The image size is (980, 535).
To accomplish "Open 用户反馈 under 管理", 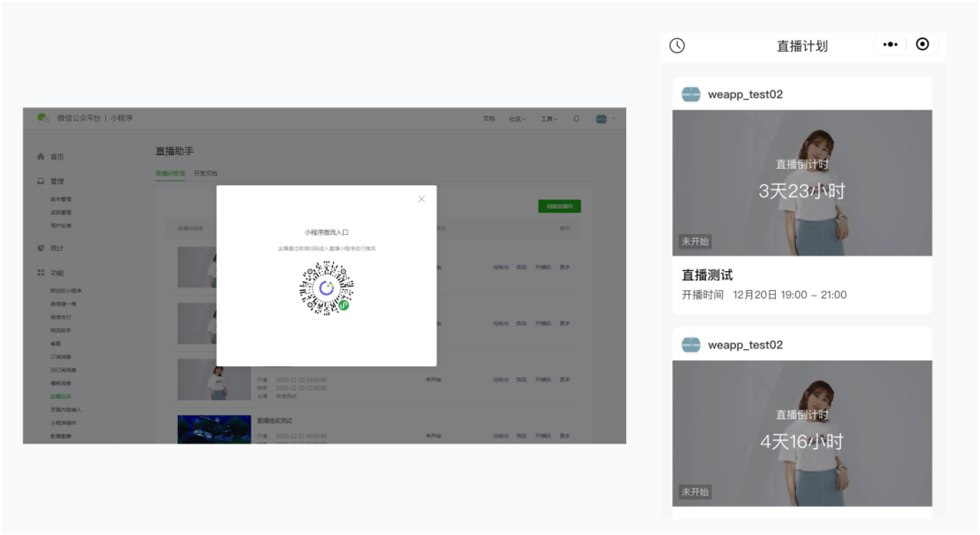I will pyautogui.click(x=61, y=226).
